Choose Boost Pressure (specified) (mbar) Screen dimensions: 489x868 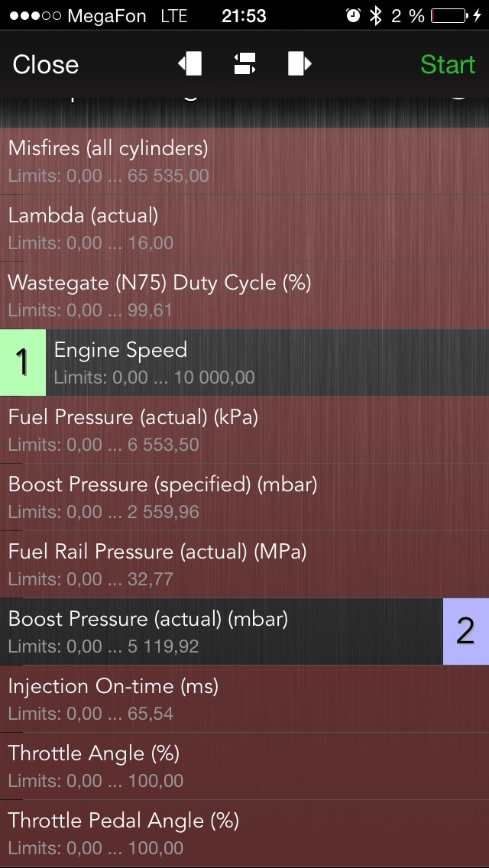click(244, 497)
